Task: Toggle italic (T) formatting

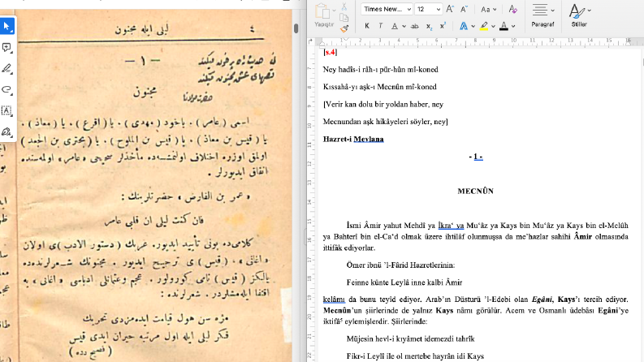Action: [380, 26]
